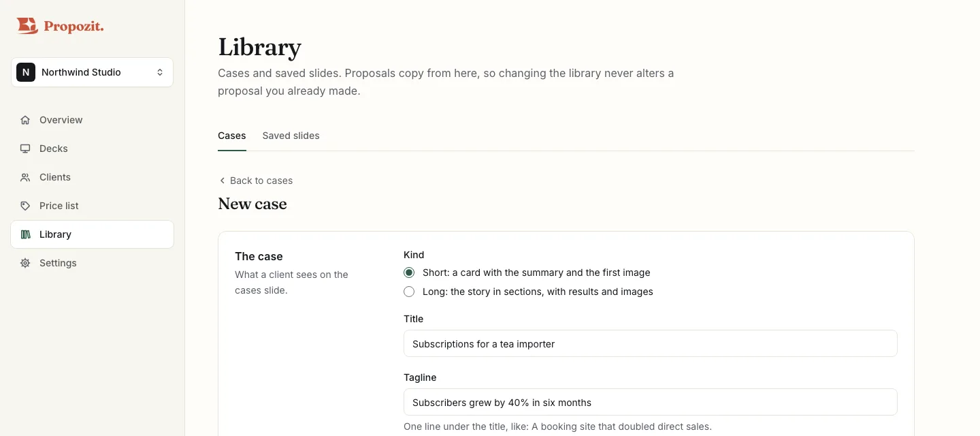Select the Short case kind radio
Image resolution: width=980 pixels, height=436 pixels.
(x=409, y=272)
